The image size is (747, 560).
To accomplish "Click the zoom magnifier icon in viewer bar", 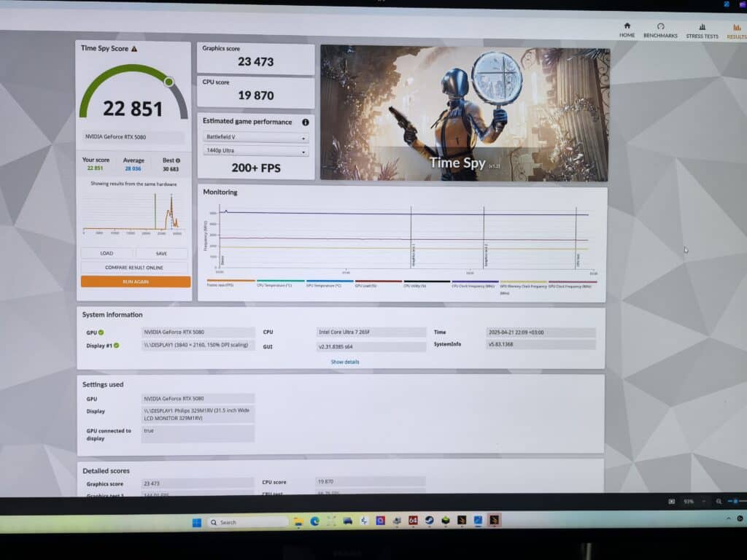I will 719,502.
